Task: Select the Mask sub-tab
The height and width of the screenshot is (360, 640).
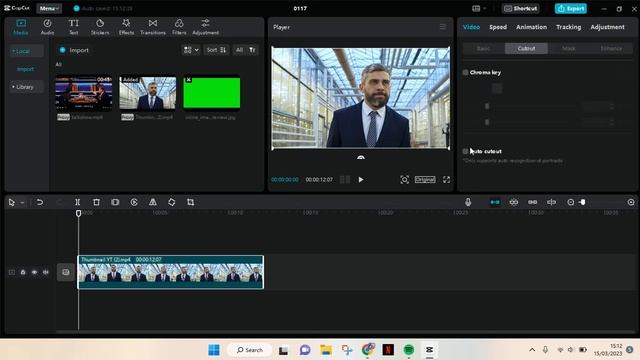Action: tap(569, 49)
